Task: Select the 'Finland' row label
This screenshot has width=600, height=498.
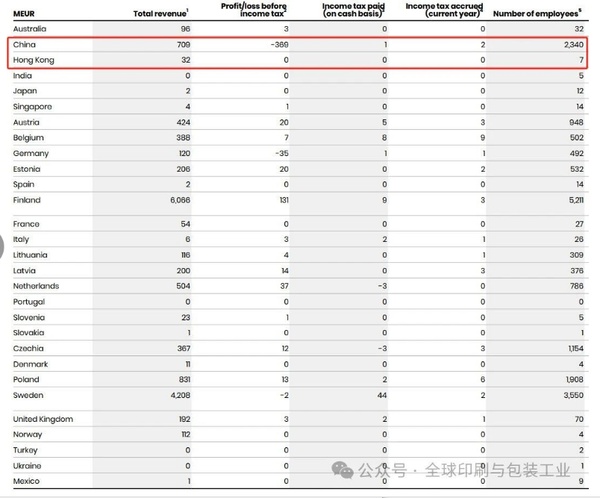Action: pos(26,200)
